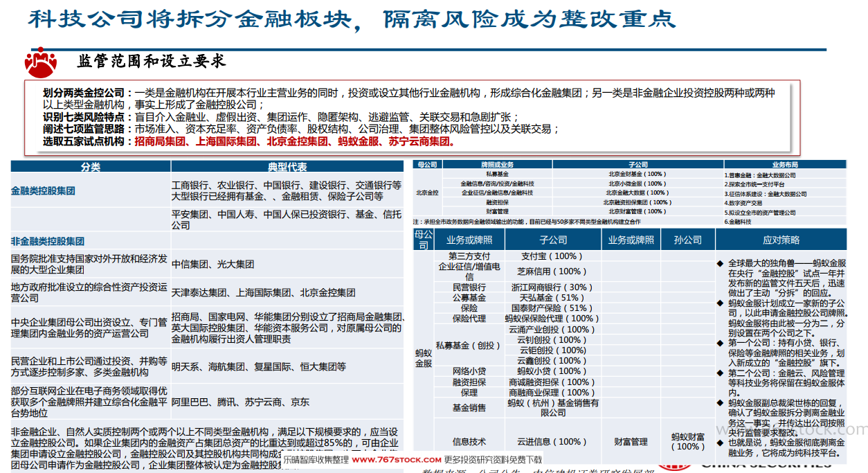Click the cell 国泰财产保险（51%）
Viewport: 868px width, 473px height.
[x=552, y=307]
